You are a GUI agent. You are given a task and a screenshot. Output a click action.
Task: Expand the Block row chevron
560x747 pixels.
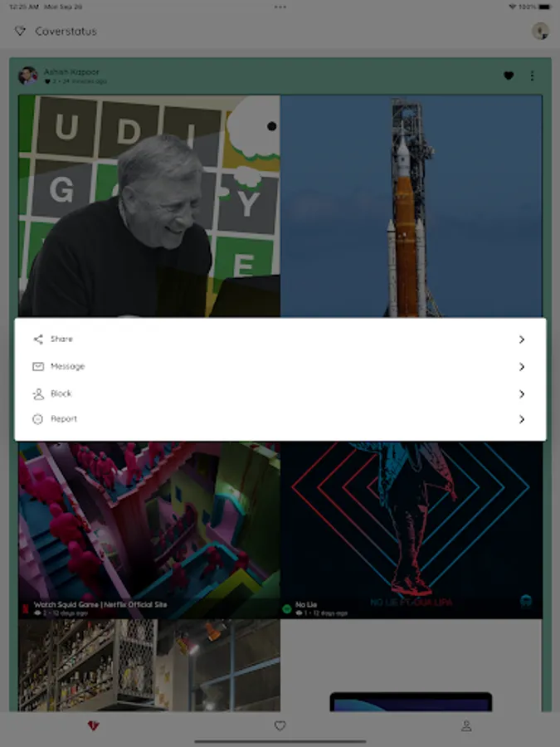(522, 393)
